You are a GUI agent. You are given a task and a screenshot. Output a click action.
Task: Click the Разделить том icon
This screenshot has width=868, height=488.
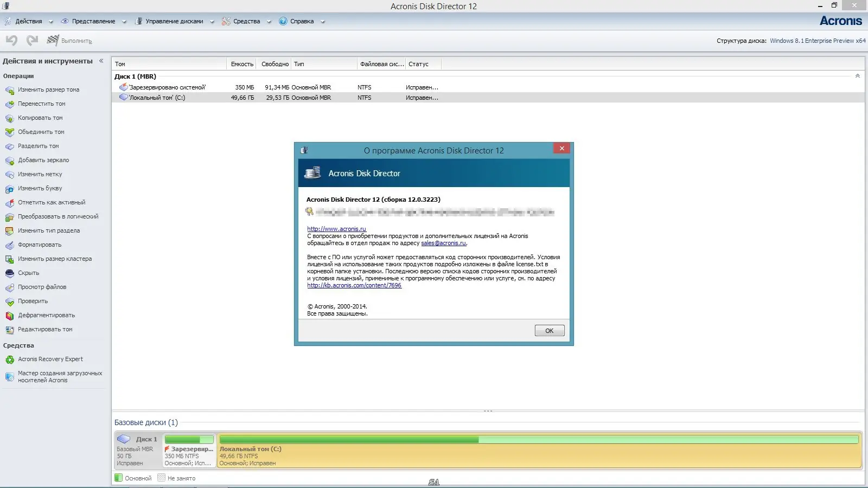click(x=10, y=146)
